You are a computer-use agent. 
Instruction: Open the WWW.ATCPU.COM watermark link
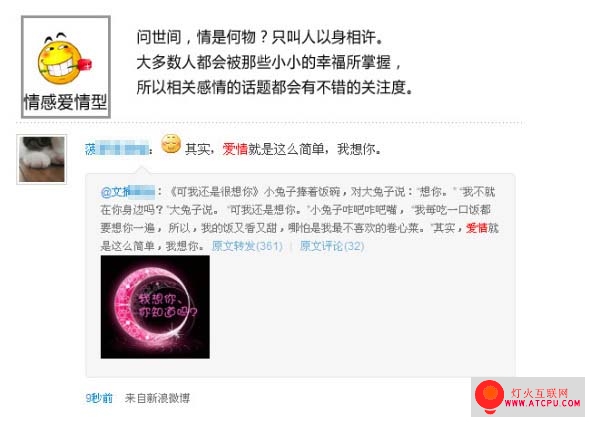pyautogui.click(x=543, y=404)
